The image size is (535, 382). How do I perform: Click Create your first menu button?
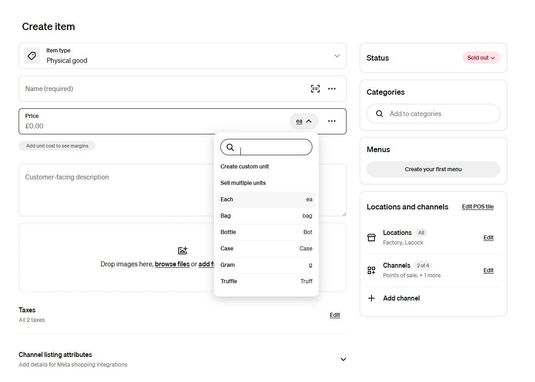433,169
